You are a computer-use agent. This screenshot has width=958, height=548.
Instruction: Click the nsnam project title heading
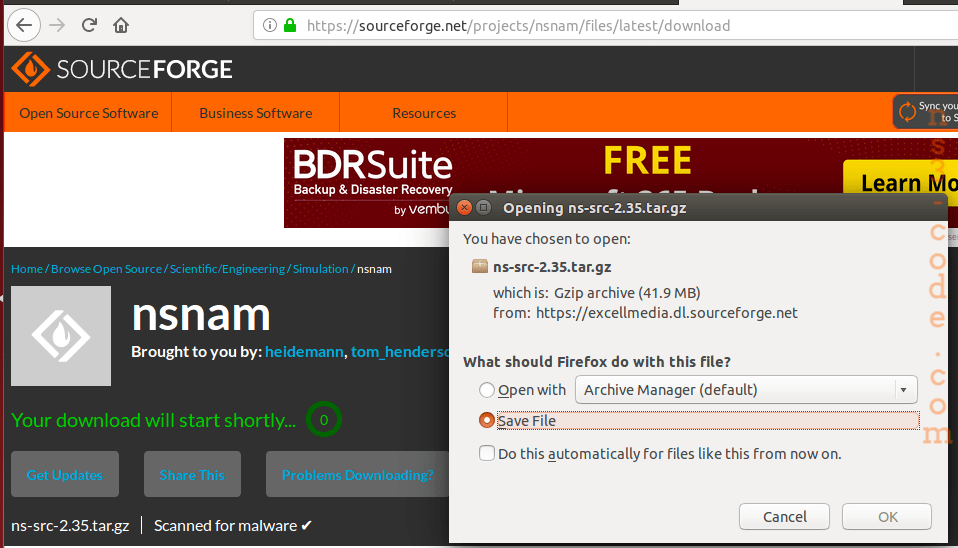[201, 315]
